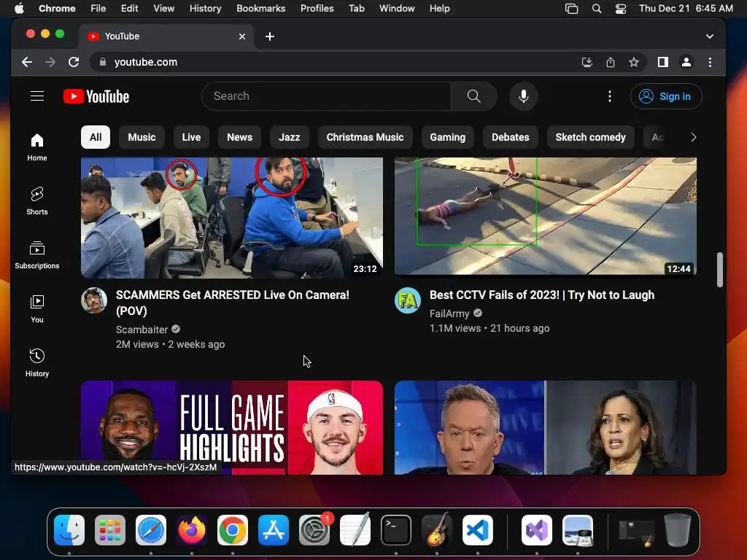The height and width of the screenshot is (560, 747).
Task: Open History in the sidebar
Action: click(x=37, y=363)
